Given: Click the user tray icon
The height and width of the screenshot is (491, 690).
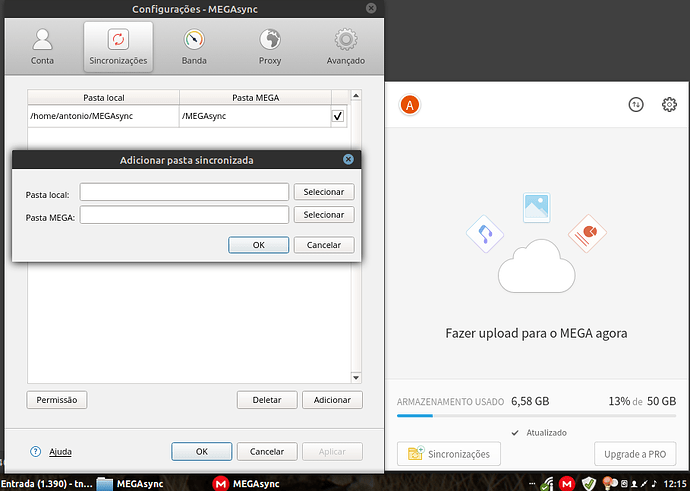Looking at the screenshot, I should point(635,484).
